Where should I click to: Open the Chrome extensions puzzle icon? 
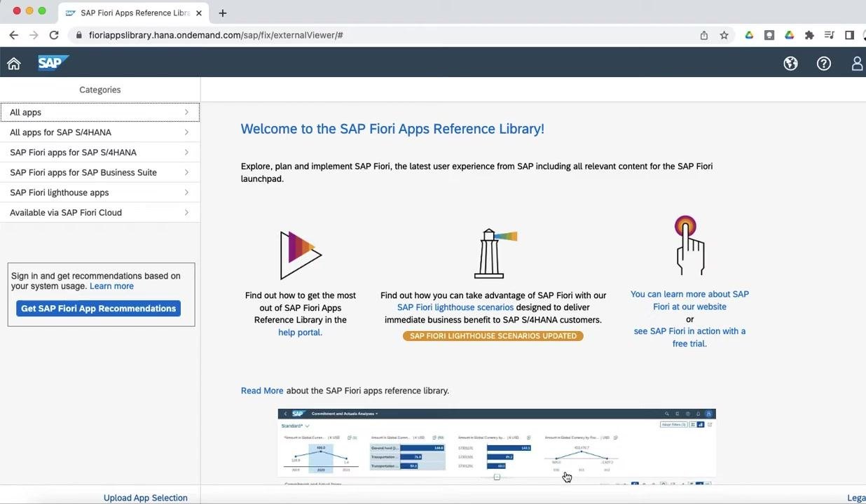tap(809, 35)
